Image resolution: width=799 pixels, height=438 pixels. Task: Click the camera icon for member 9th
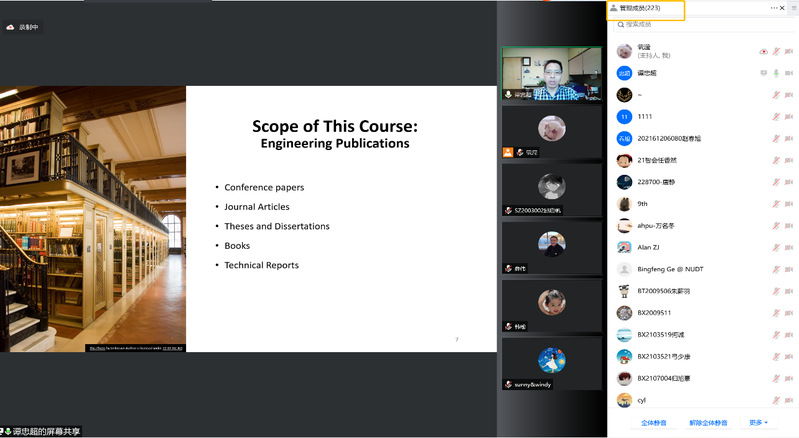pyautogui.click(x=788, y=203)
